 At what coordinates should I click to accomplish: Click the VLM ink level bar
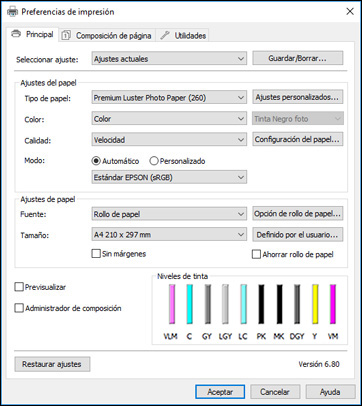coord(172,304)
